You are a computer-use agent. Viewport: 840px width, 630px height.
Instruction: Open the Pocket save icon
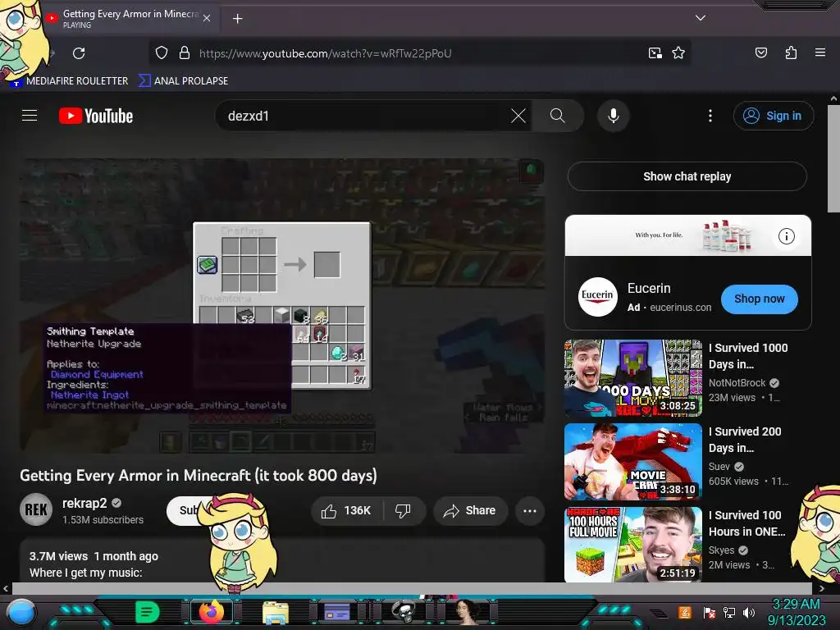[x=760, y=52]
